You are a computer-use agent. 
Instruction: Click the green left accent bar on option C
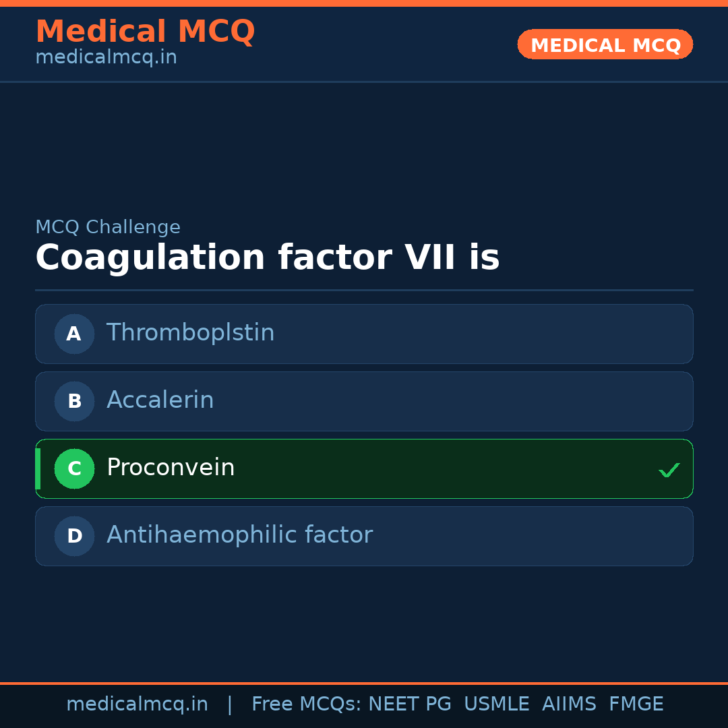tap(37, 468)
